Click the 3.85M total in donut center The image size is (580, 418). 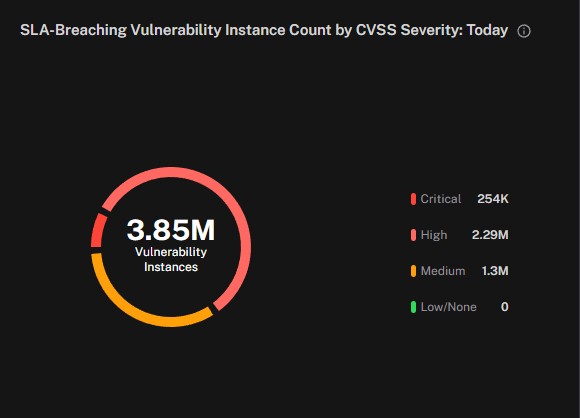click(x=171, y=230)
